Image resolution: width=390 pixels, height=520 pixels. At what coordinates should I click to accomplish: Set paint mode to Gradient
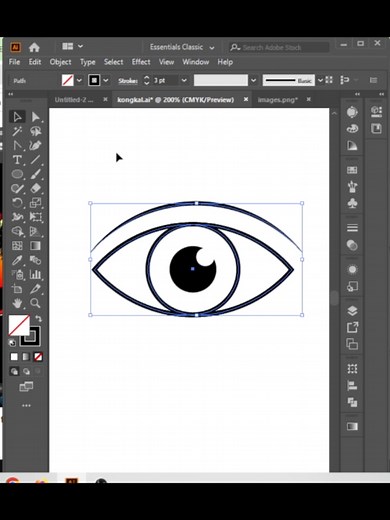(x=26, y=357)
